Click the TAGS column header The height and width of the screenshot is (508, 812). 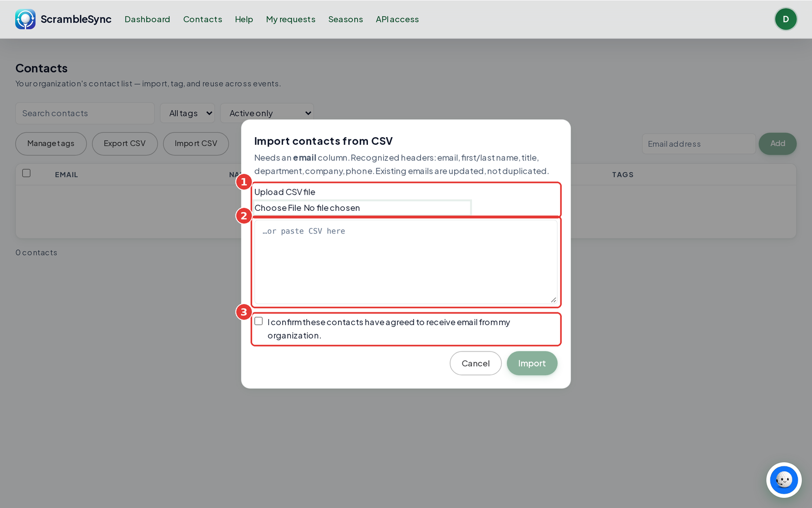coord(623,175)
